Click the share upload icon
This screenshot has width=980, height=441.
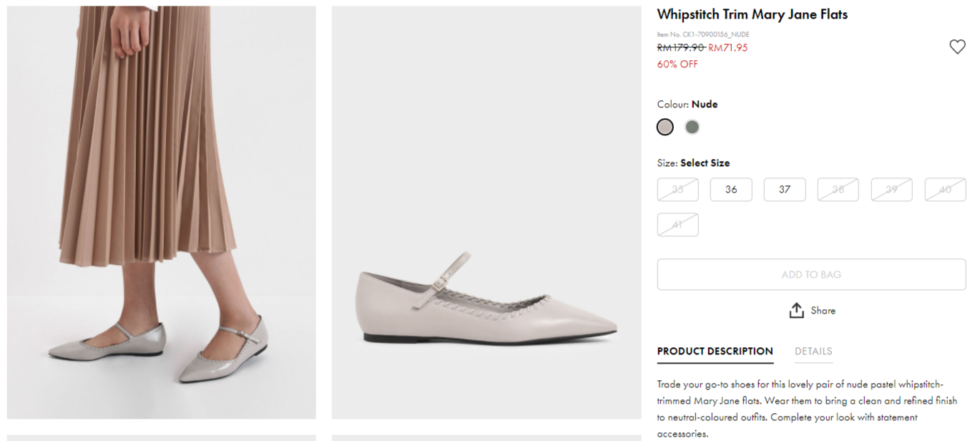coord(796,311)
